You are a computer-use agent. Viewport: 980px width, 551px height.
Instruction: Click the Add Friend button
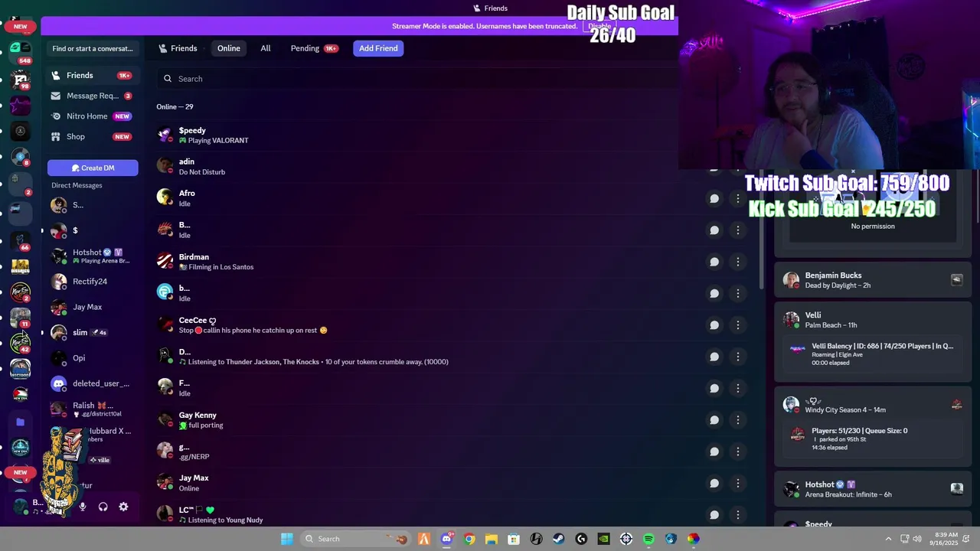(378, 48)
